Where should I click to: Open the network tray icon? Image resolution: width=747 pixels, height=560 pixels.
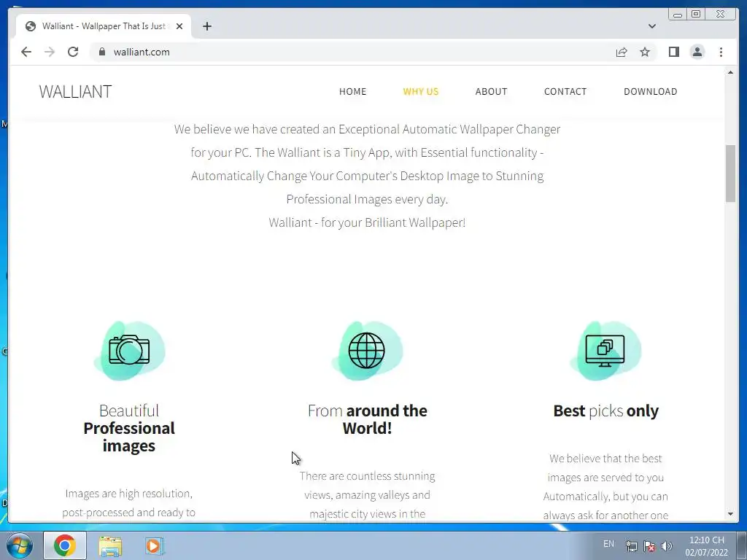click(x=632, y=546)
